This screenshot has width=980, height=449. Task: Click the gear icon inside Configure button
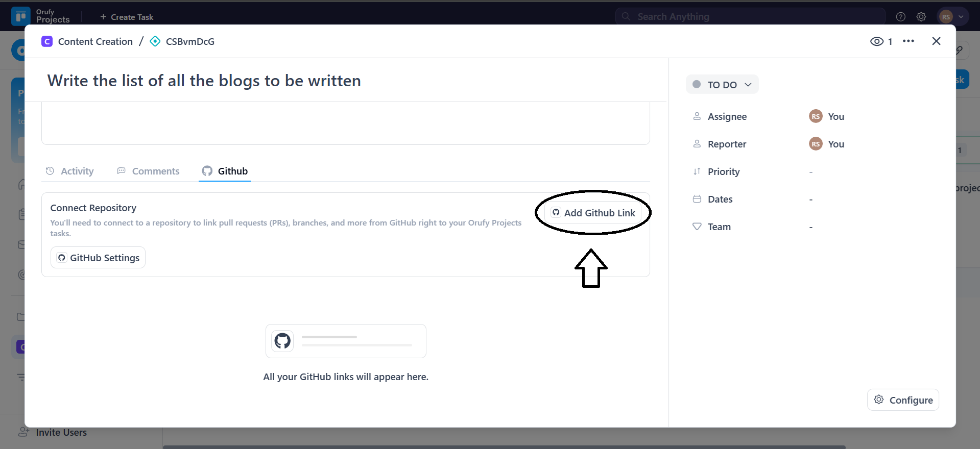click(879, 400)
